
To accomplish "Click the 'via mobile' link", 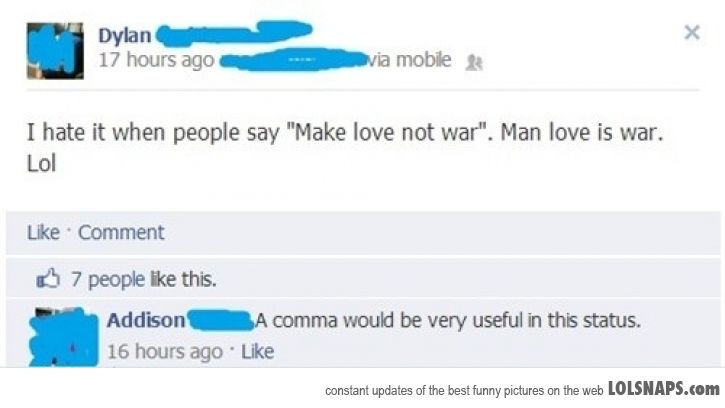I will point(409,60).
